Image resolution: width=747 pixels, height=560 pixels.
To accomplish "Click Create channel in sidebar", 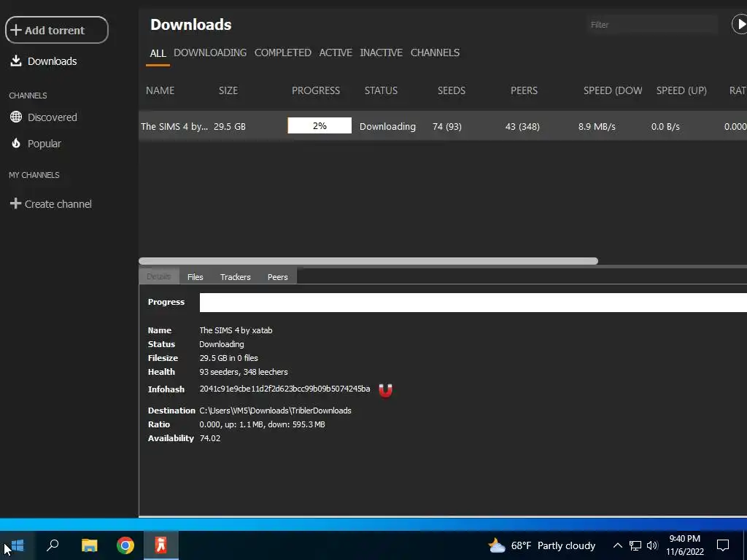I will pyautogui.click(x=50, y=204).
